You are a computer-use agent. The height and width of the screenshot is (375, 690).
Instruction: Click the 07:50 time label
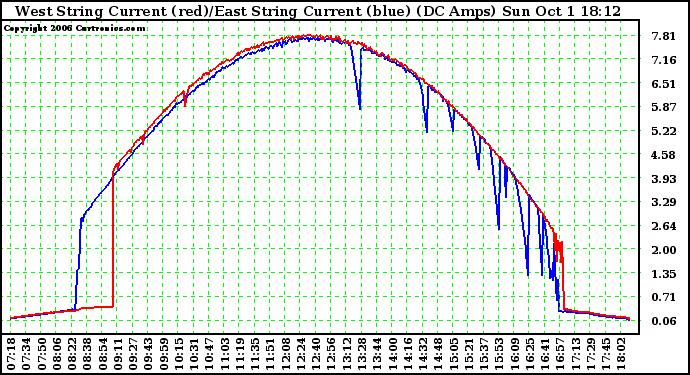(x=41, y=354)
